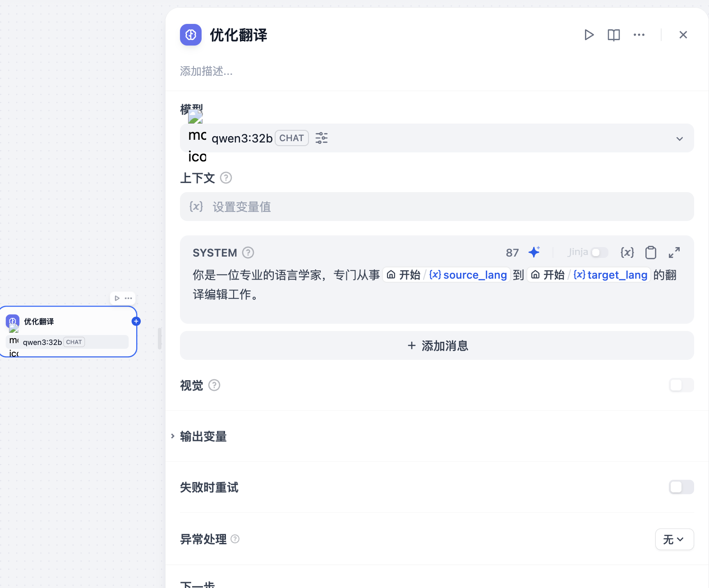Open the qwen3:32b model selector dropdown
The image size is (709, 588).
point(437,138)
